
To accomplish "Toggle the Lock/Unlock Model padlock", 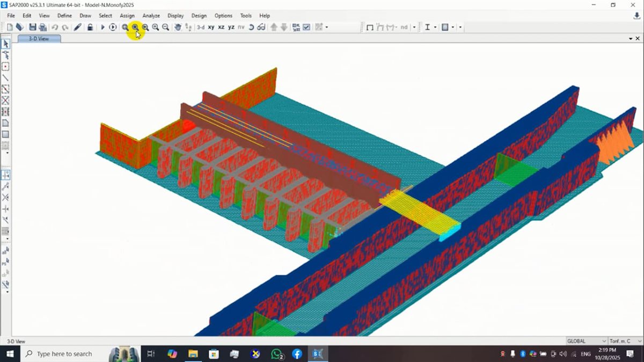I will 90,27.
